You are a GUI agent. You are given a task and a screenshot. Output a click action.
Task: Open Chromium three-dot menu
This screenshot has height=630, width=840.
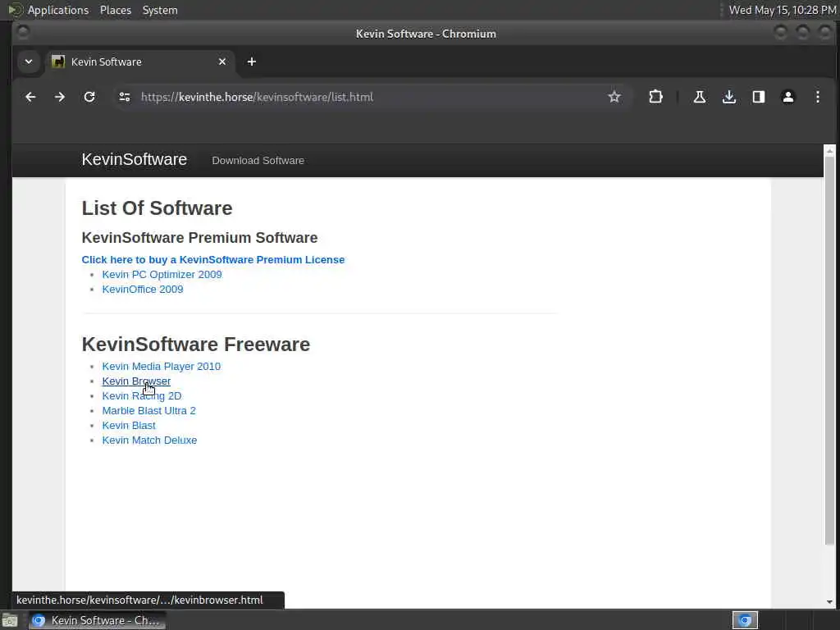tap(818, 97)
